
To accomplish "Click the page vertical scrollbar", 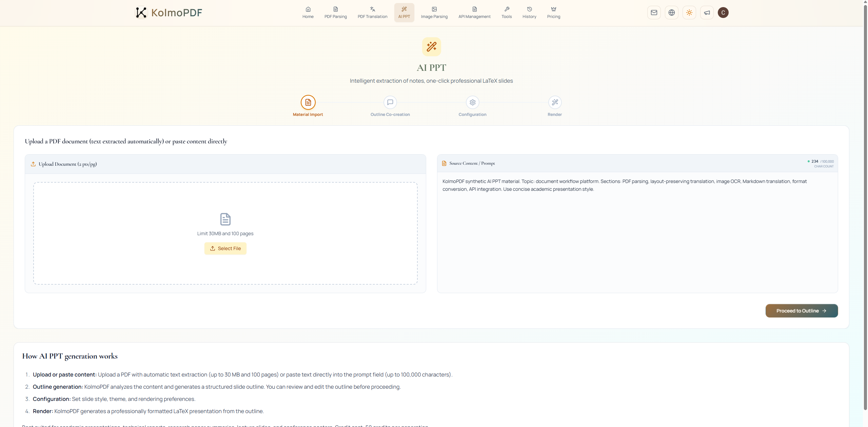I will [x=865, y=203].
